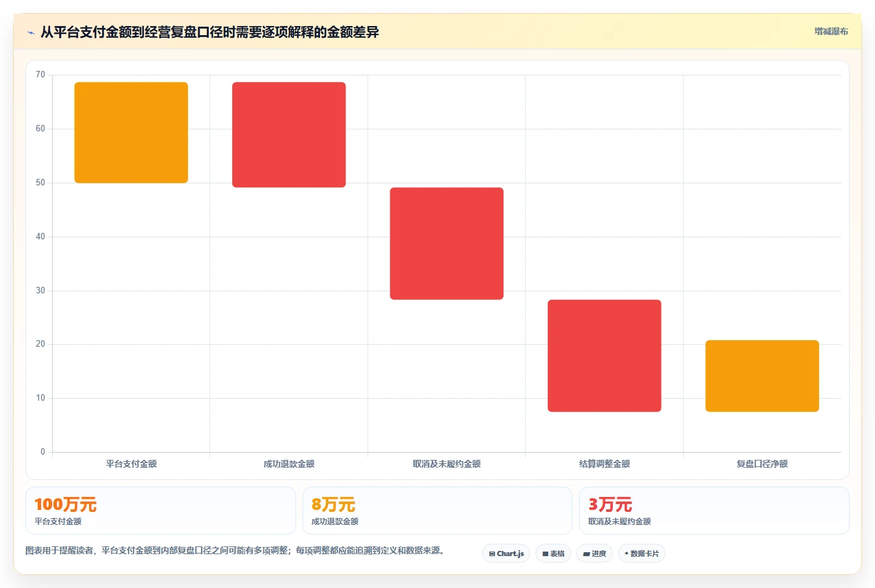Open the 3万元 取消及未履约金额 stat card
The image size is (875, 588).
click(x=714, y=511)
